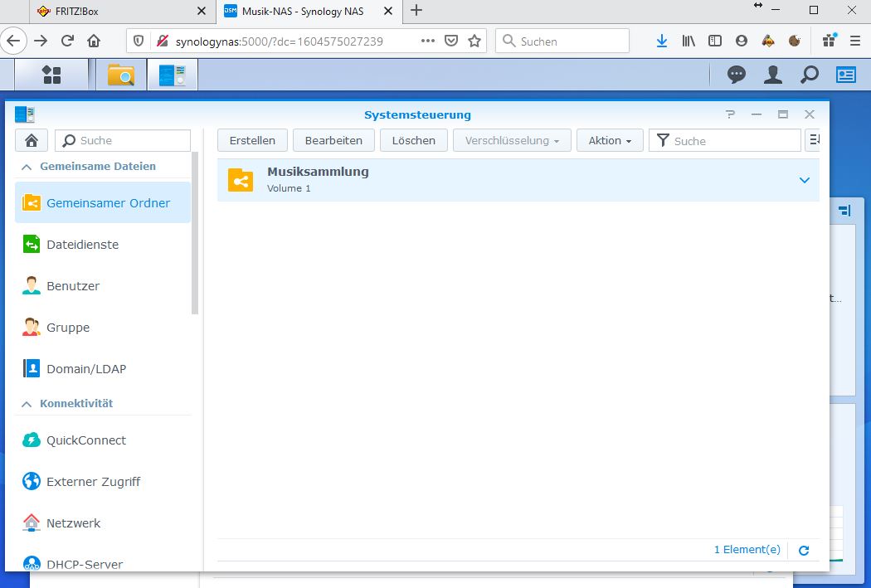This screenshot has height=588, width=871.
Task: Minimize the Systemsteuerung window
Action: click(x=757, y=114)
